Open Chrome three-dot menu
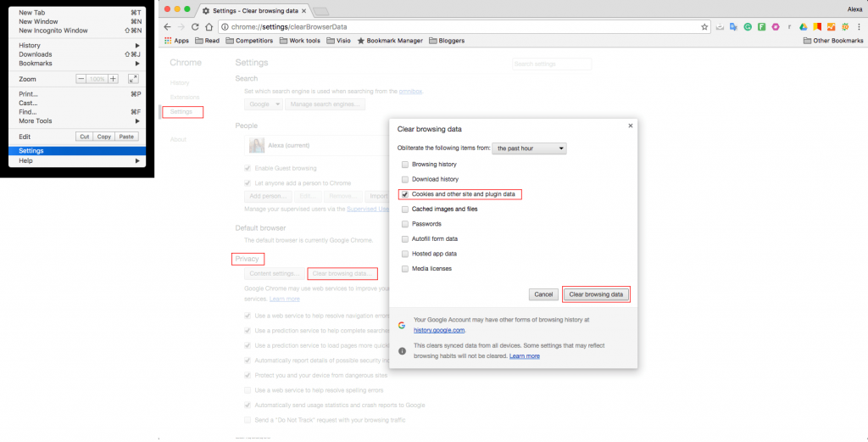The width and height of the screenshot is (868, 442). coord(860,26)
